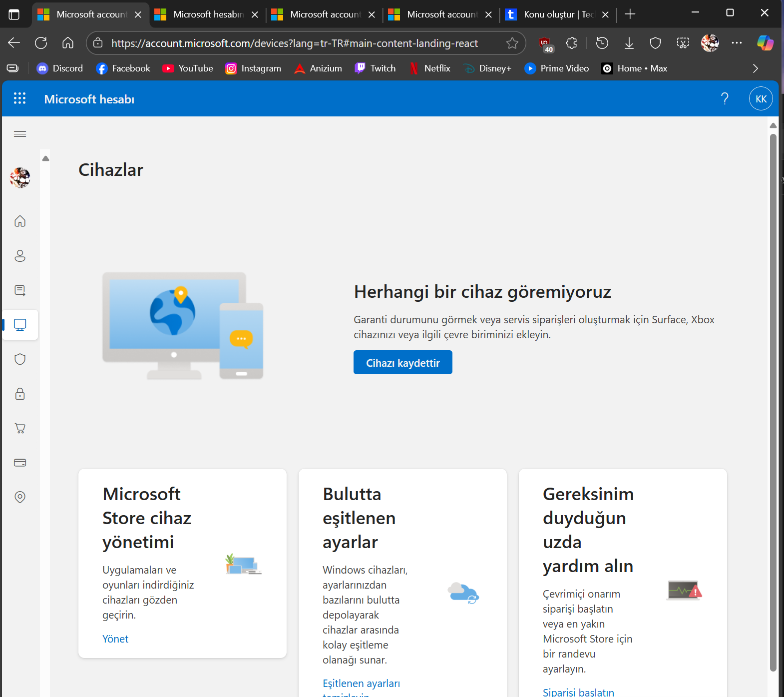This screenshot has width=784, height=697.
Task: Open the Services and subscriptions sidebar icon
Action: [20, 290]
